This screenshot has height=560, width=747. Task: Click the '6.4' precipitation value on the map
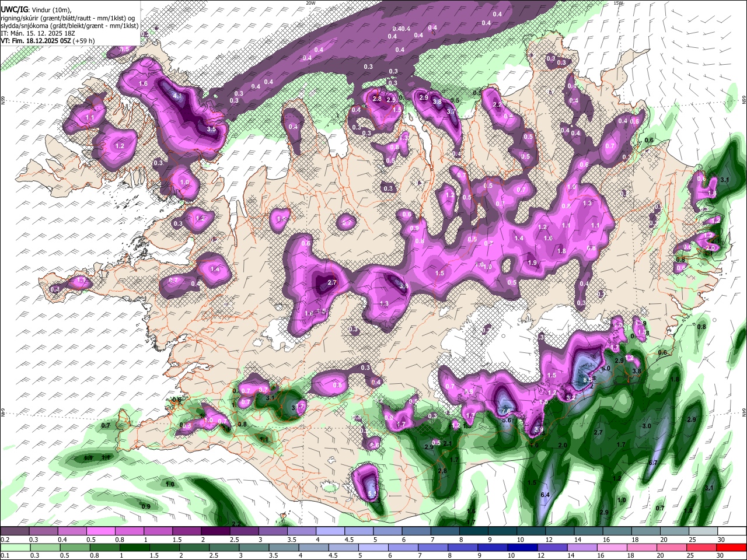[x=546, y=495]
